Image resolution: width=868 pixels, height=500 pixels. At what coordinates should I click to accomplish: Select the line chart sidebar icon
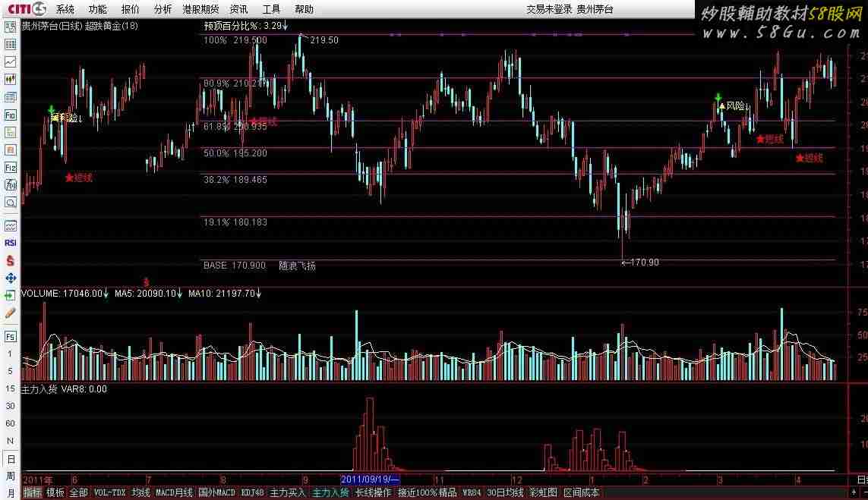(x=11, y=62)
